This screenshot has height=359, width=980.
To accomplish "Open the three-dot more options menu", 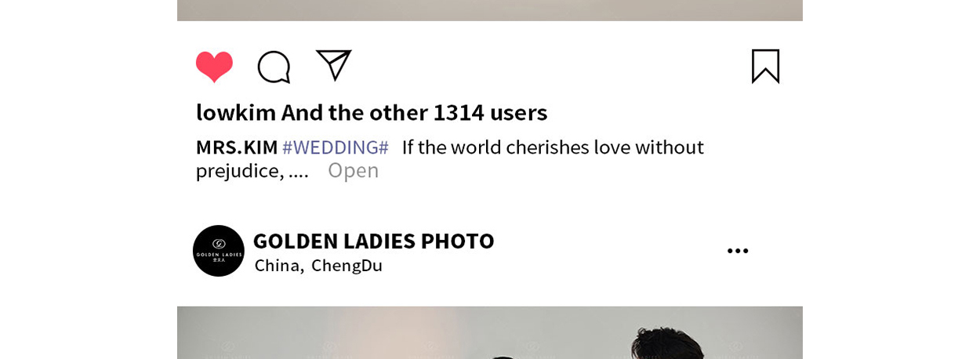I will pos(738,251).
